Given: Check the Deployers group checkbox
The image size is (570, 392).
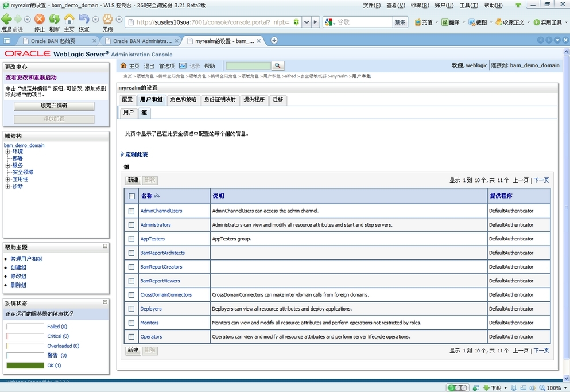Looking at the screenshot, I should click(131, 309).
